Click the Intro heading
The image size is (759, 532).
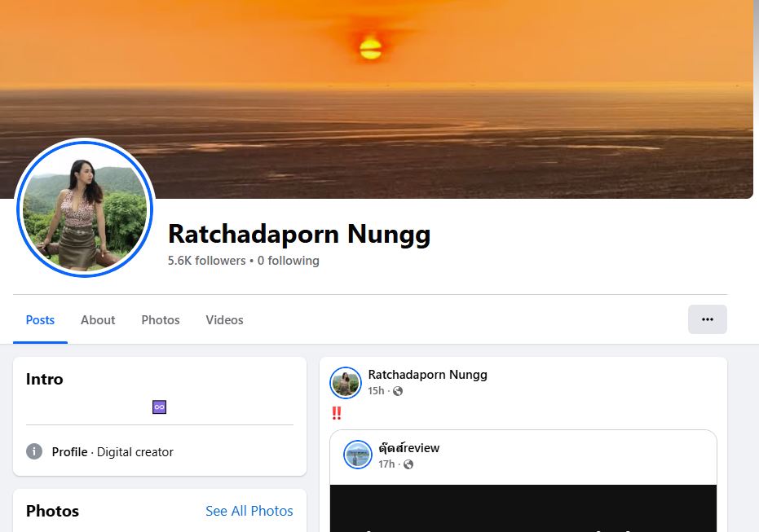pos(45,379)
